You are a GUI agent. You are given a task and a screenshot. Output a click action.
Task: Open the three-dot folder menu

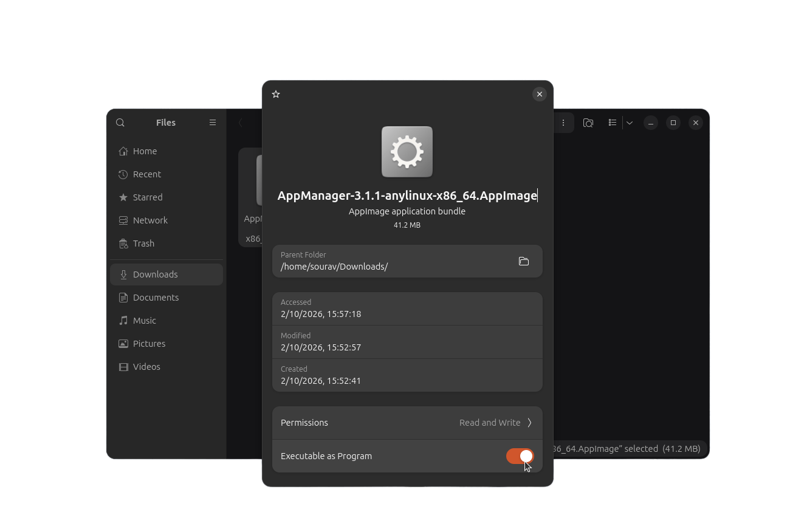pos(563,123)
